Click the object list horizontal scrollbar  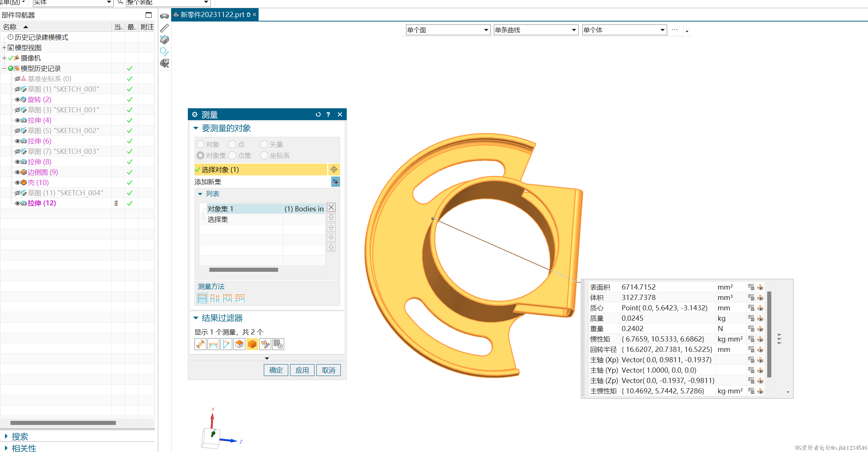pyautogui.click(x=243, y=270)
